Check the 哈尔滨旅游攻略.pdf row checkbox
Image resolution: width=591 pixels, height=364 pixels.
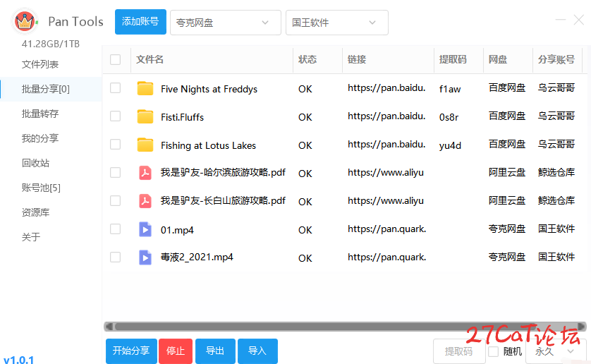coord(116,173)
